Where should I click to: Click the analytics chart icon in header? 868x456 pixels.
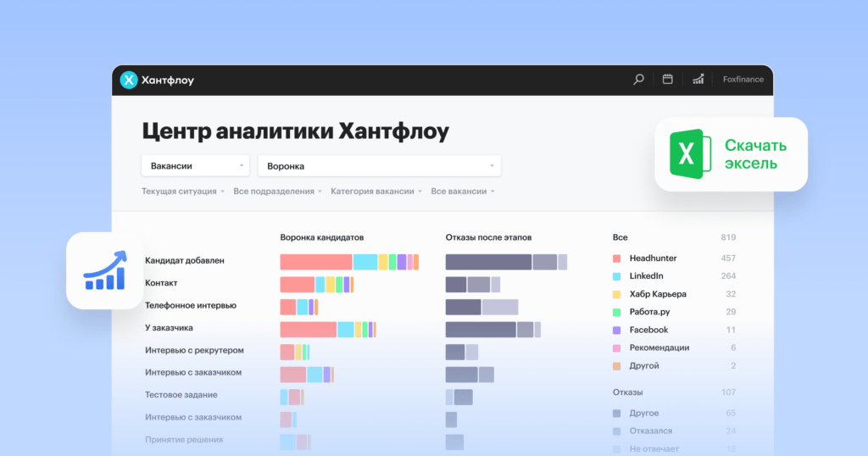pyautogui.click(x=698, y=80)
